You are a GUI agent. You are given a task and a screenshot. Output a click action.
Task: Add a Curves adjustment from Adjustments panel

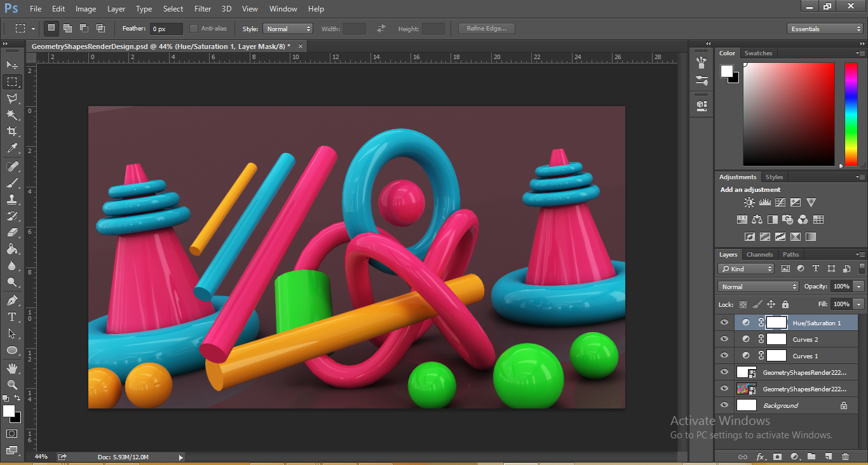coord(780,203)
